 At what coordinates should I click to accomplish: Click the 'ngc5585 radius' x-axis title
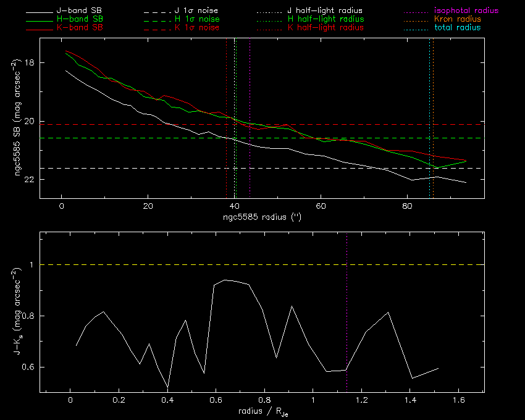click(x=262, y=218)
